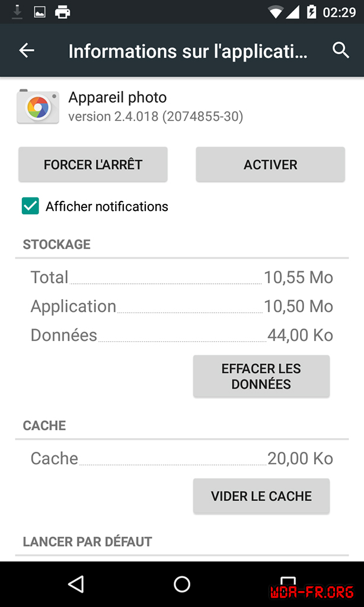Tap EFFACER LES DONNÉES button
Viewport: 364px width, 607px height.
point(261,376)
